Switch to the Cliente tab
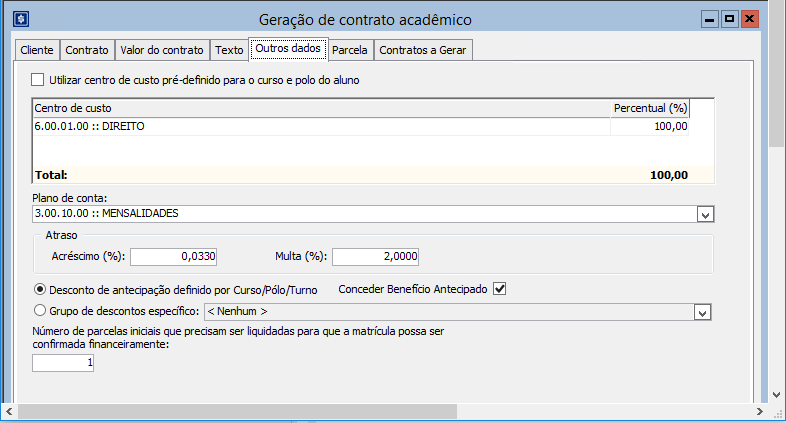Viewport: 786px width, 423px height. tap(37, 49)
